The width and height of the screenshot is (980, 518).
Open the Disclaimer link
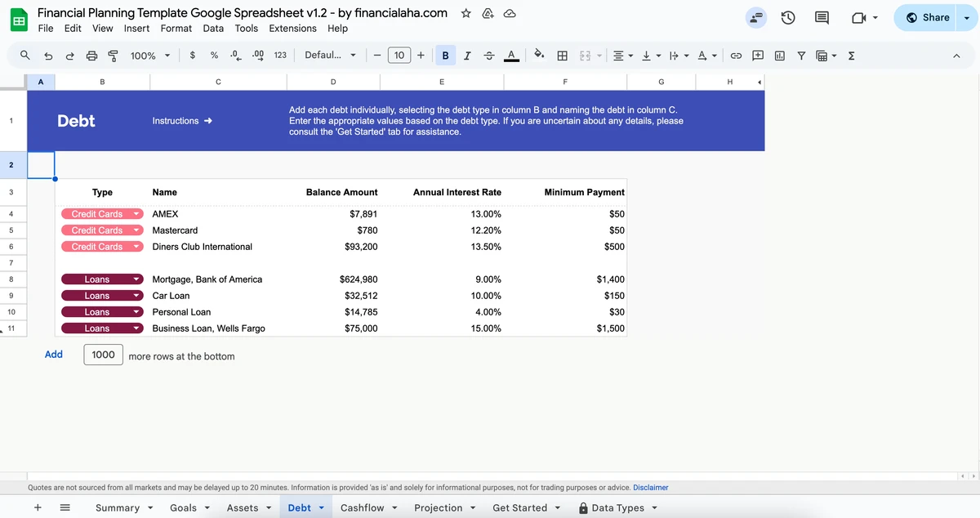pyautogui.click(x=651, y=487)
